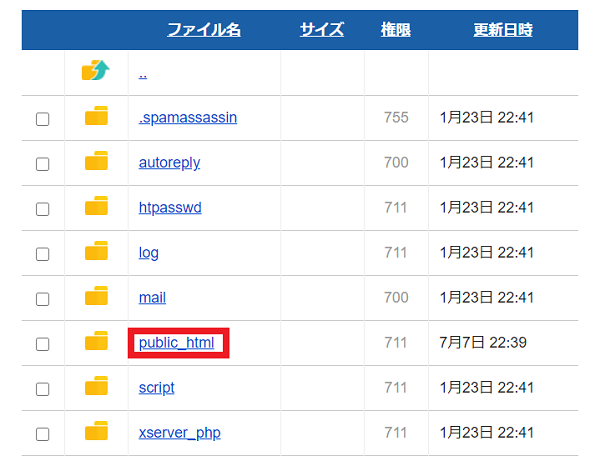Click the date 7月7日 22:39
The width and height of the screenshot is (600, 466).
[483, 342]
